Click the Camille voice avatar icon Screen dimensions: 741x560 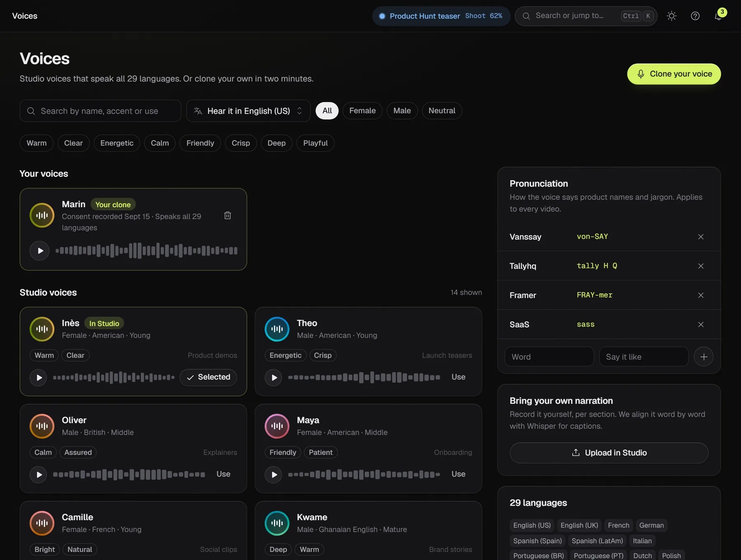(42, 523)
